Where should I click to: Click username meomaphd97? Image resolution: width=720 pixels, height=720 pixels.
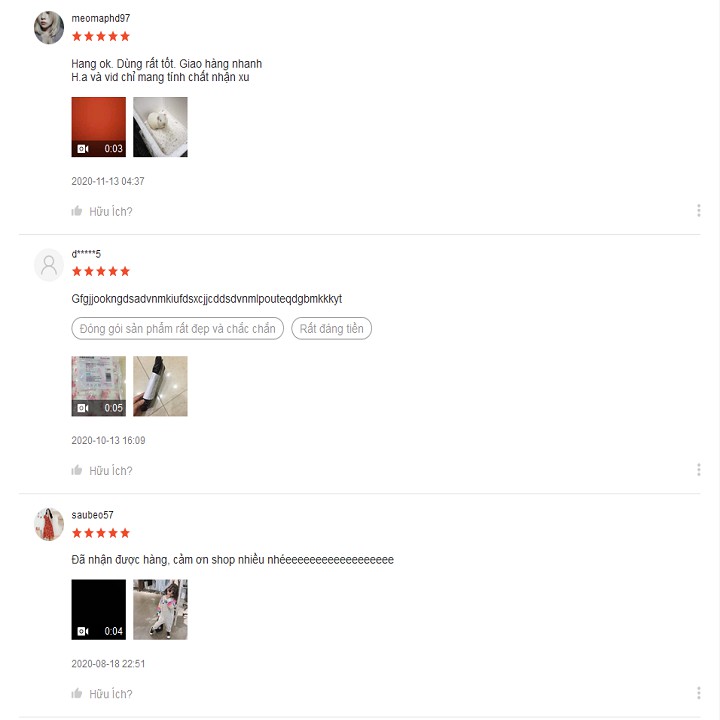pos(101,18)
